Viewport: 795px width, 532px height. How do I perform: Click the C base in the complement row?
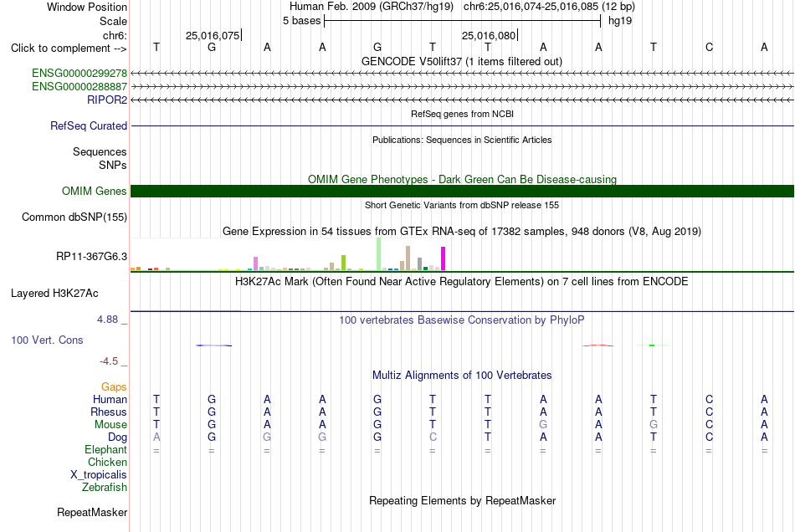[709, 48]
